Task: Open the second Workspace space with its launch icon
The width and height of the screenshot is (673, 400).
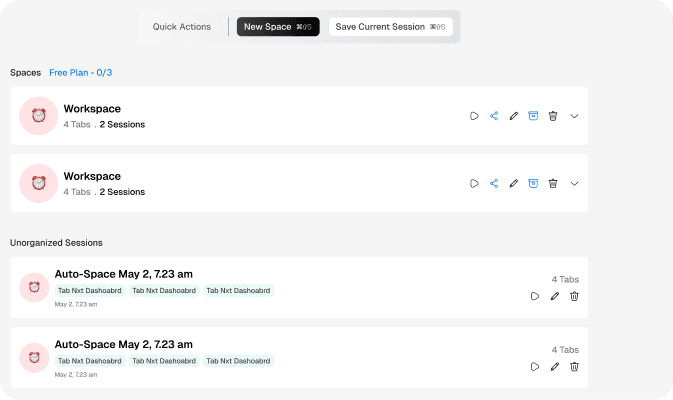Action: (x=474, y=183)
